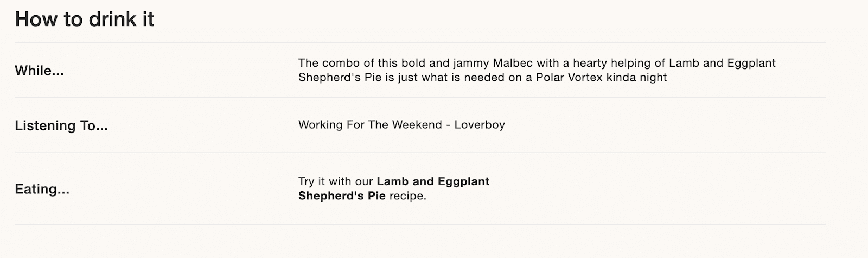Click the phrase 'Polar Vortex' in the description
This screenshot has height=258, width=868.
tap(570, 77)
